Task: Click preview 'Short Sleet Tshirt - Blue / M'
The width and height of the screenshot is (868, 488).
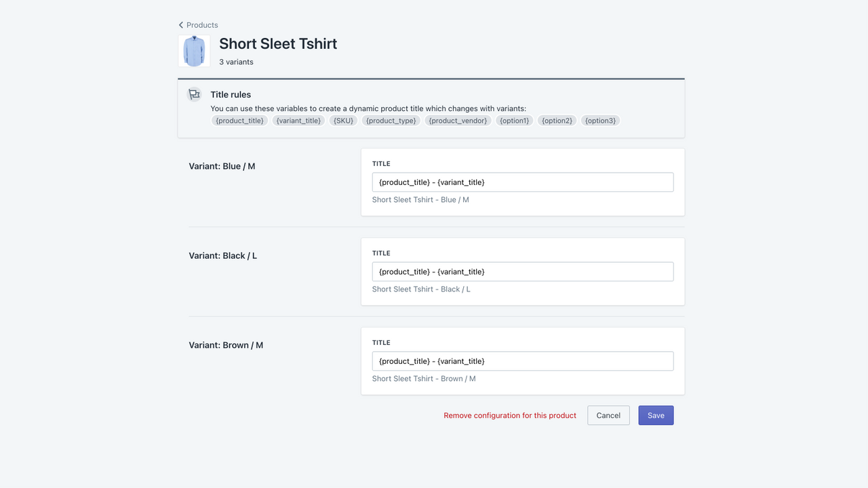Action: pyautogui.click(x=420, y=200)
